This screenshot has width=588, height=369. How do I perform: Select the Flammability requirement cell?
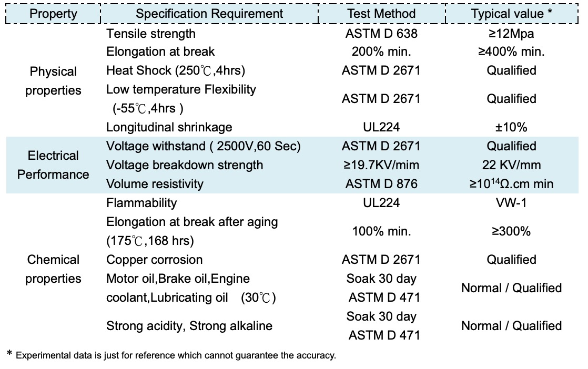pos(141,203)
